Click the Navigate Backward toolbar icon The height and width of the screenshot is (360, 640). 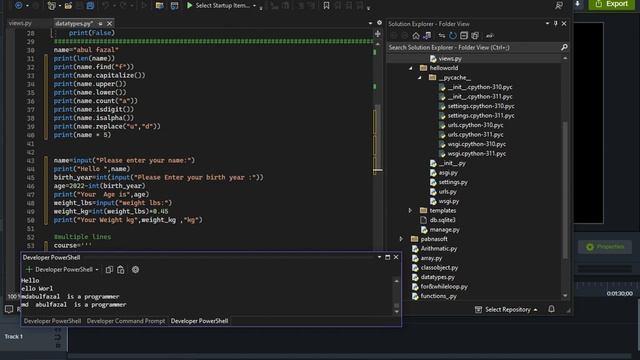click(x=19, y=5)
